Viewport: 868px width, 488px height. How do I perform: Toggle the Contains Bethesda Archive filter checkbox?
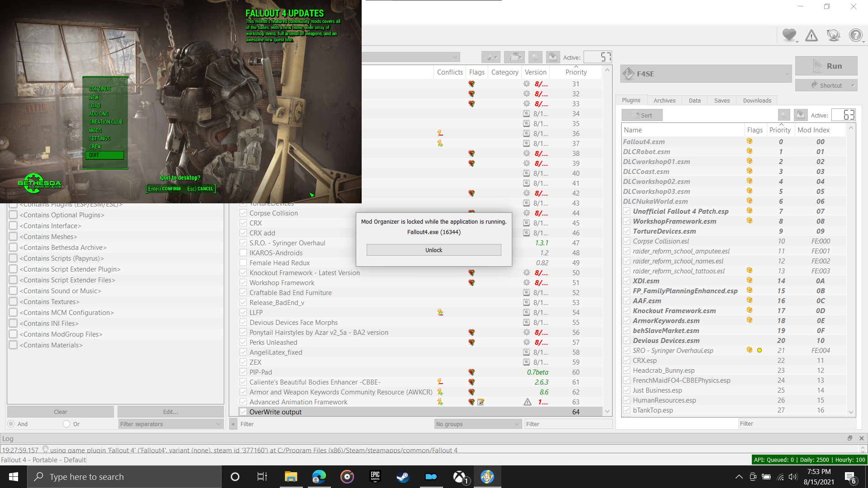coord(13,248)
